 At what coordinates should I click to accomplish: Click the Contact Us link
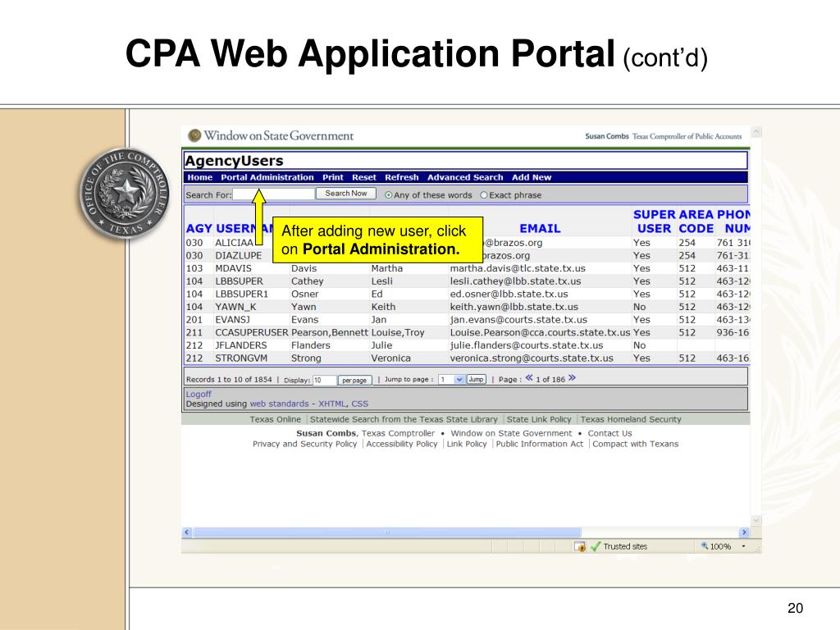[x=609, y=433]
